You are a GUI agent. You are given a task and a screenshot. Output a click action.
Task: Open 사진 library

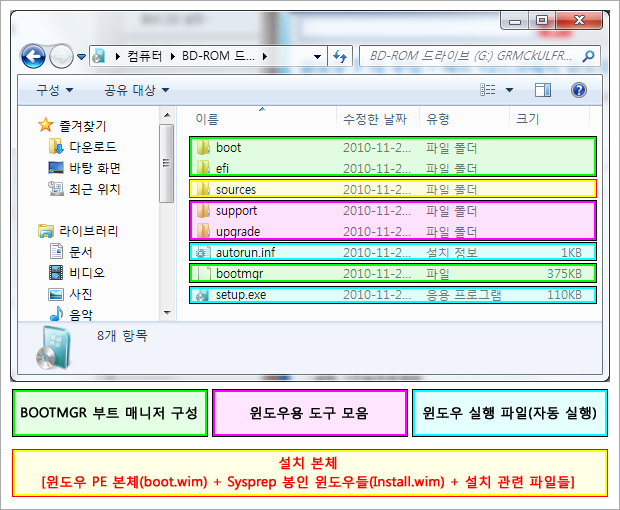(81, 294)
